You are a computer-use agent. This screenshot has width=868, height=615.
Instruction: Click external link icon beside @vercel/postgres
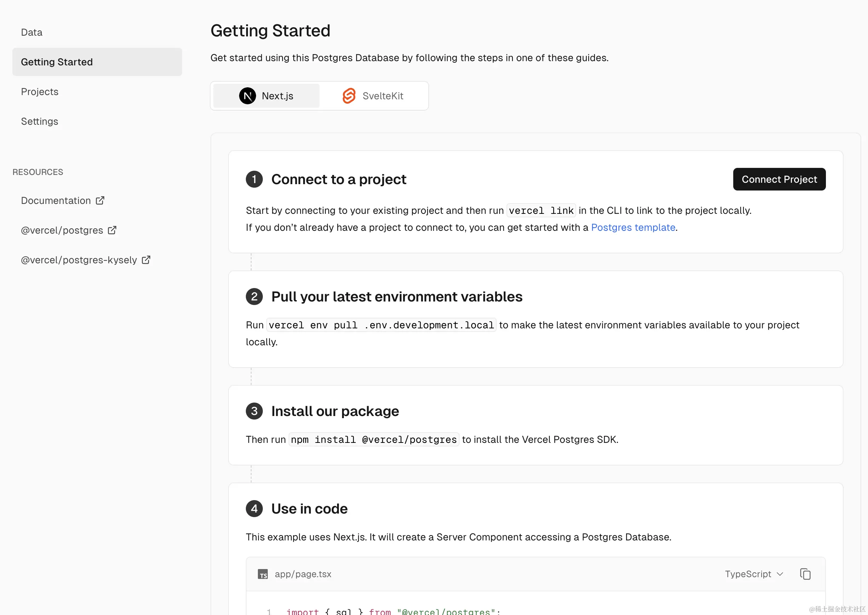pyautogui.click(x=112, y=230)
